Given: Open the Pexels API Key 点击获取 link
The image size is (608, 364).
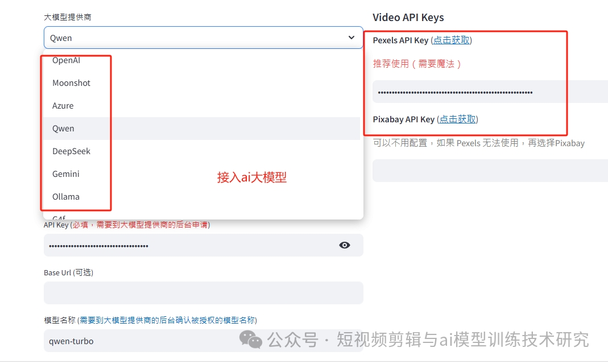Looking at the screenshot, I should click(452, 40).
